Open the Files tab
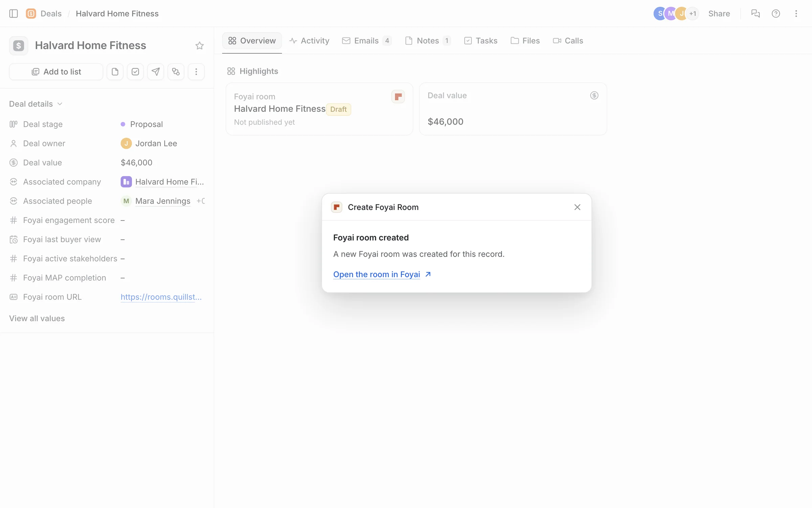This screenshot has height=508, width=812. click(525, 41)
